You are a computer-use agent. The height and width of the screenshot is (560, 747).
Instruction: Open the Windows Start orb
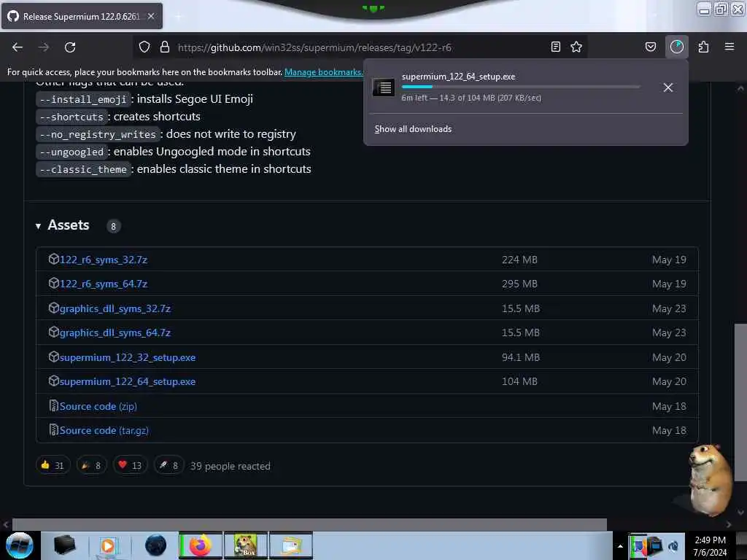[x=20, y=545]
